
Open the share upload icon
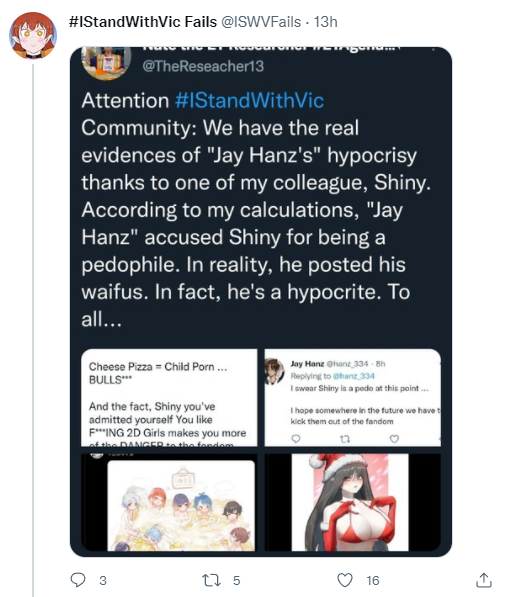coord(484,580)
